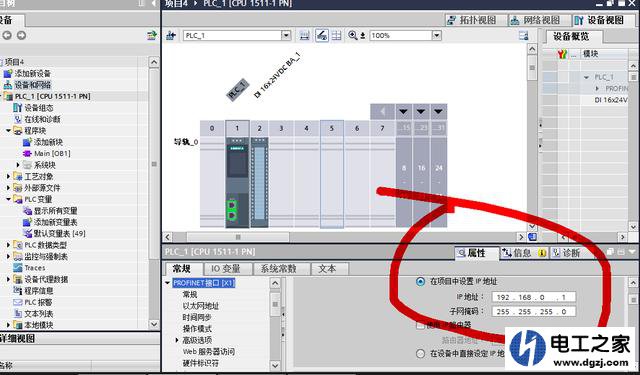640x375 pixels.
Task: Expand 高级选项 in properties tree
Action: pos(177,340)
